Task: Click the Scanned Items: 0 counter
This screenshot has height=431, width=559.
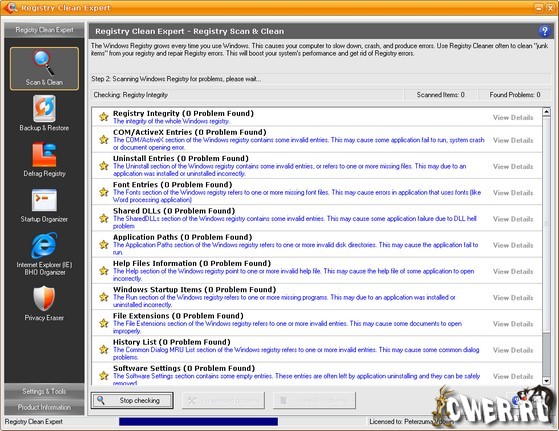Action: 440,95
